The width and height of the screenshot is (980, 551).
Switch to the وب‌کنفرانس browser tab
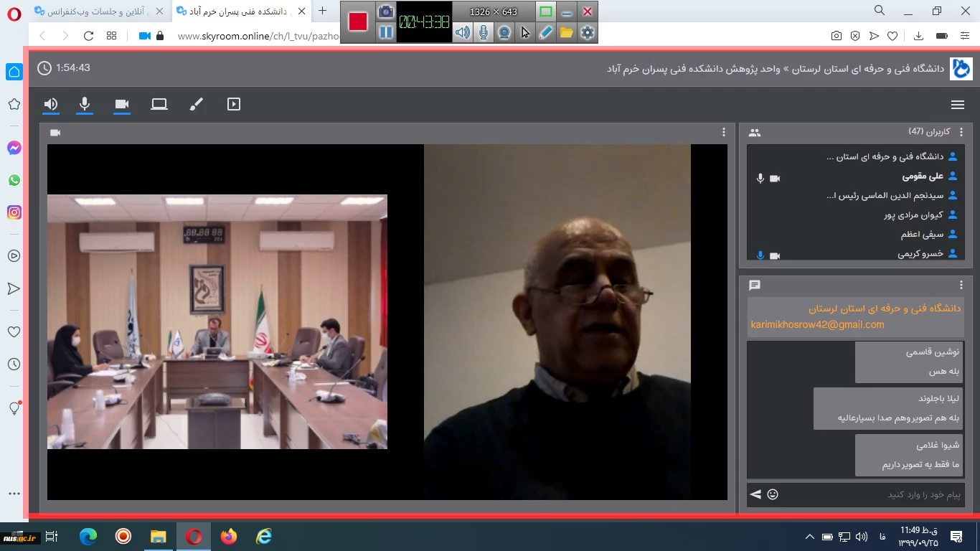click(100, 11)
